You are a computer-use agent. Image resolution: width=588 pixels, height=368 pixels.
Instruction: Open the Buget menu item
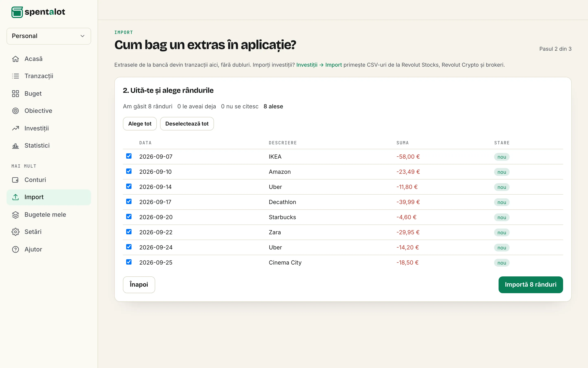(49, 94)
